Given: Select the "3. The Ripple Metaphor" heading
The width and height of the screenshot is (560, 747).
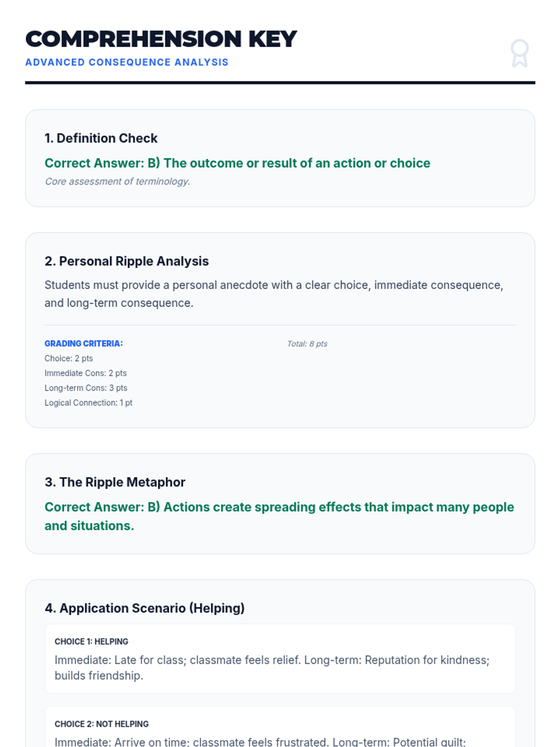Looking at the screenshot, I should click(115, 482).
